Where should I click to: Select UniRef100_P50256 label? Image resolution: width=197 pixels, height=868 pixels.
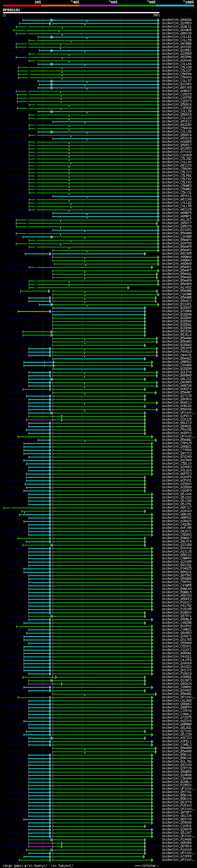click(x=177, y=430)
